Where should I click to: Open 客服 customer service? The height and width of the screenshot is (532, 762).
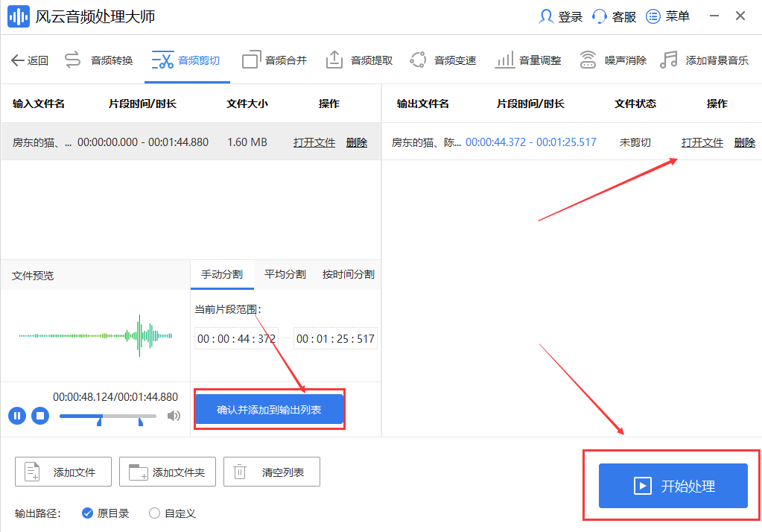pyautogui.click(x=614, y=15)
